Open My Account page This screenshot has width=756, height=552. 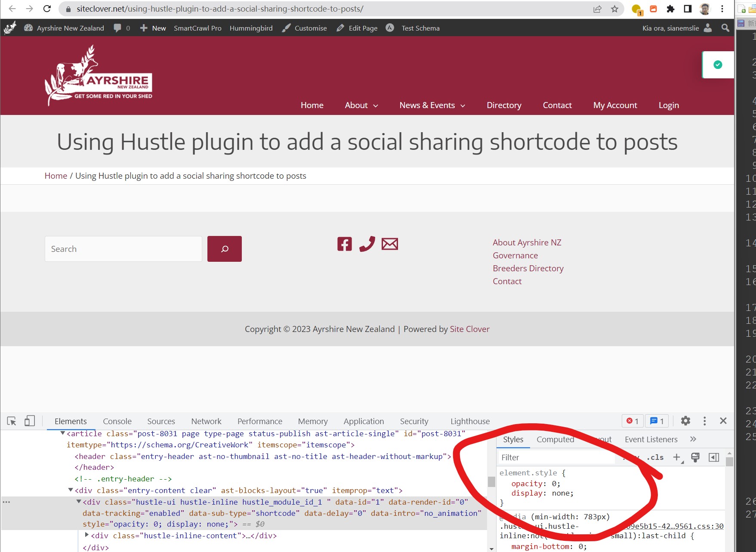pyautogui.click(x=615, y=105)
